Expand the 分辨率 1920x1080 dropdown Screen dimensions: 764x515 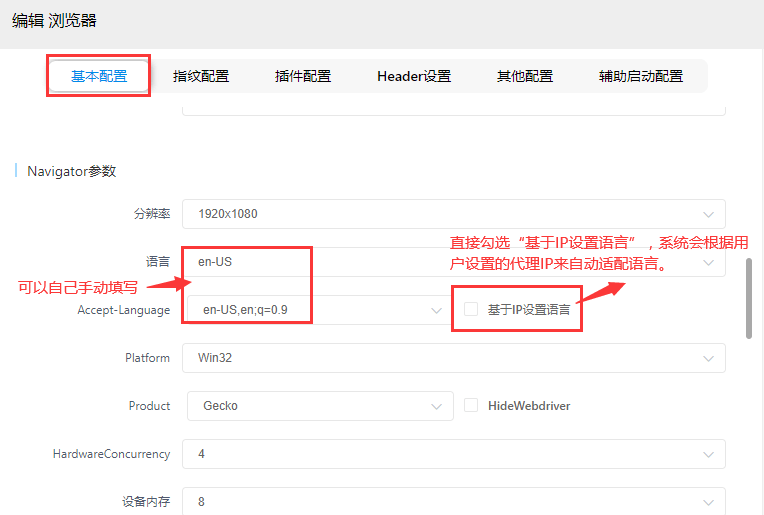(x=452, y=214)
